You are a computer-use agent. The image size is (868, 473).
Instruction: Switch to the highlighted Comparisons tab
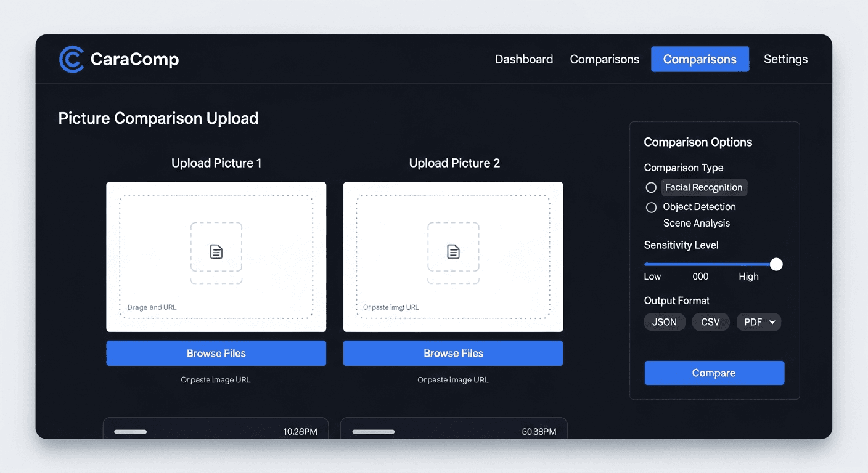click(x=700, y=59)
